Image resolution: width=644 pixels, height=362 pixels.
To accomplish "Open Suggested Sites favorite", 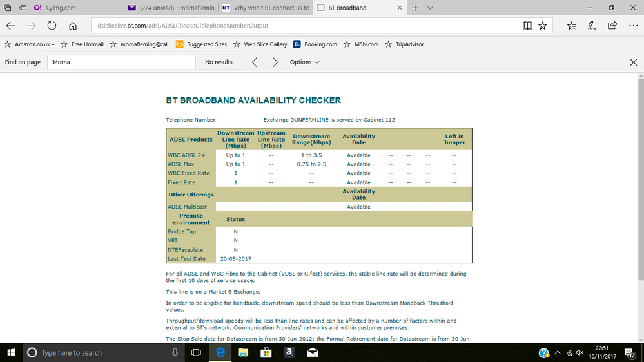I will [201, 44].
